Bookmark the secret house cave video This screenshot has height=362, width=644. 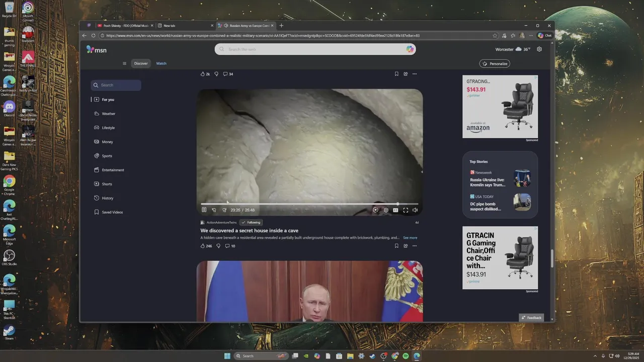click(396, 246)
